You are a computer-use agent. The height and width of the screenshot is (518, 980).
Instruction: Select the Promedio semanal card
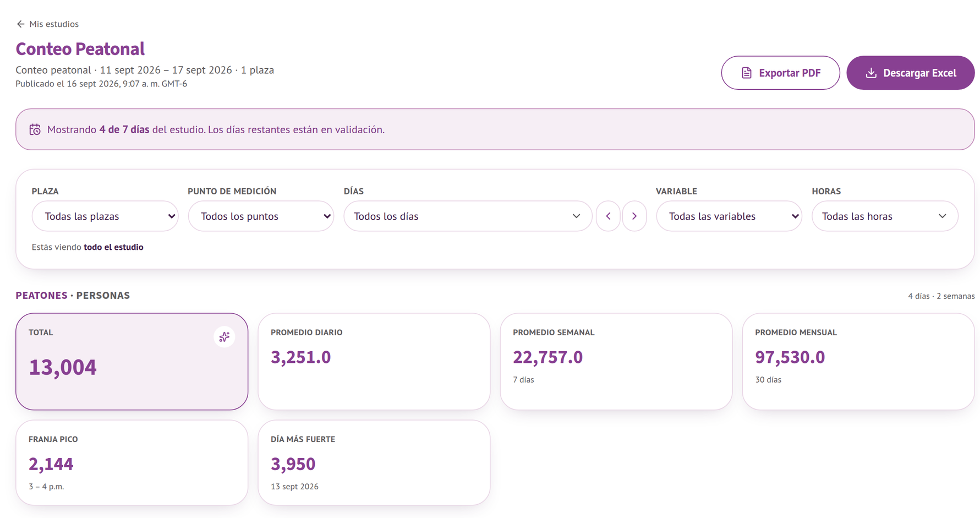[x=616, y=361]
